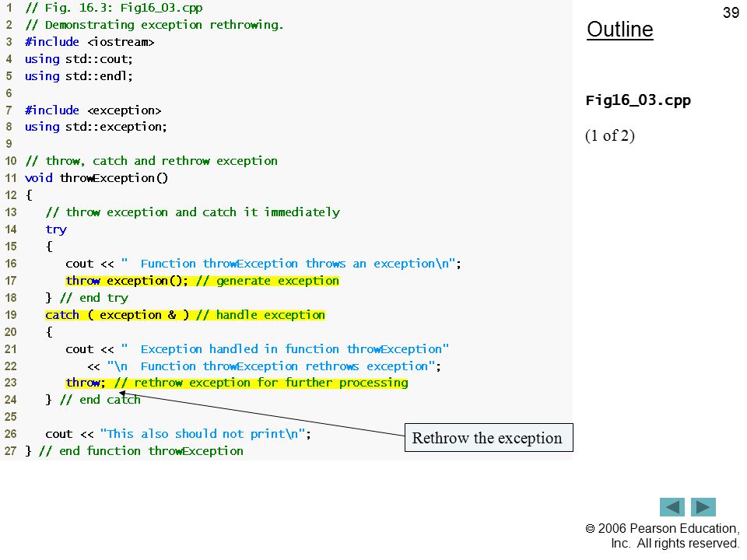Click the using std::cout; line
The height and width of the screenshot is (560, 747).
click(79, 59)
